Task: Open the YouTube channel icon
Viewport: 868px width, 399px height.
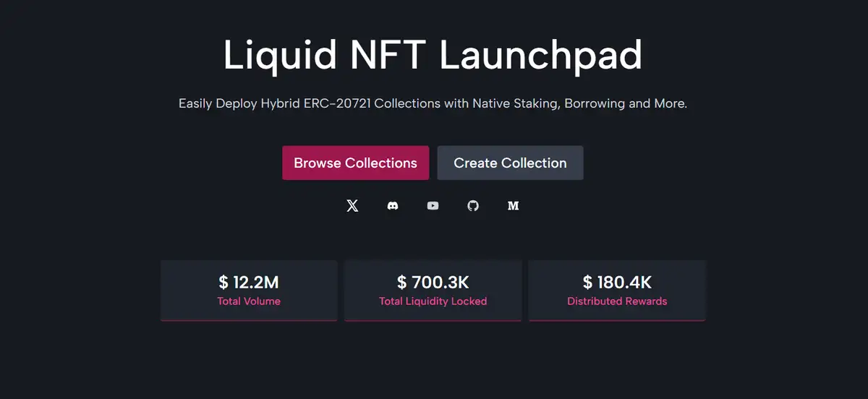Action: (x=433, y=206)
